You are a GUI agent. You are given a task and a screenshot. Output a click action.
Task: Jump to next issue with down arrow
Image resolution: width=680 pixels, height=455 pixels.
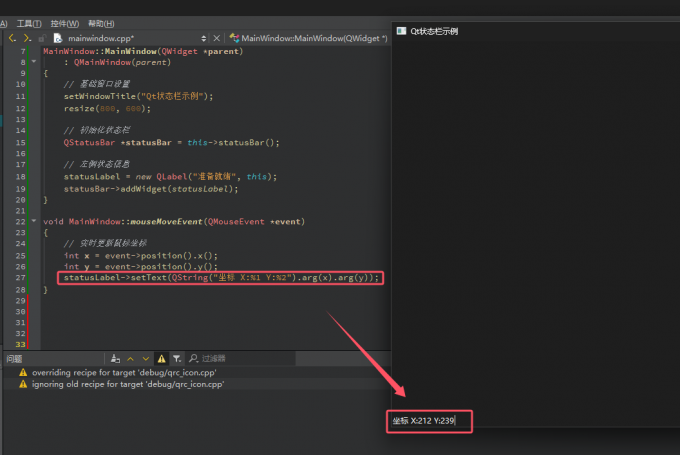146,358
